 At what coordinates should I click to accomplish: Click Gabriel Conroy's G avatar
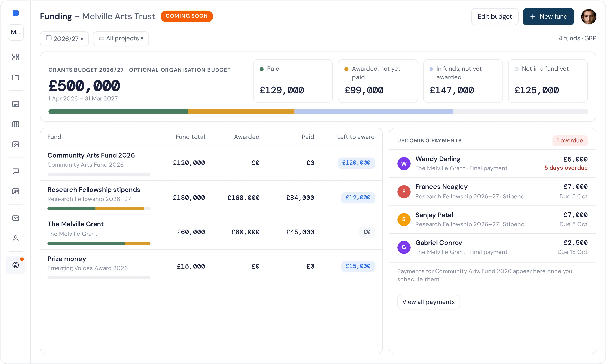tap(404, 247)
